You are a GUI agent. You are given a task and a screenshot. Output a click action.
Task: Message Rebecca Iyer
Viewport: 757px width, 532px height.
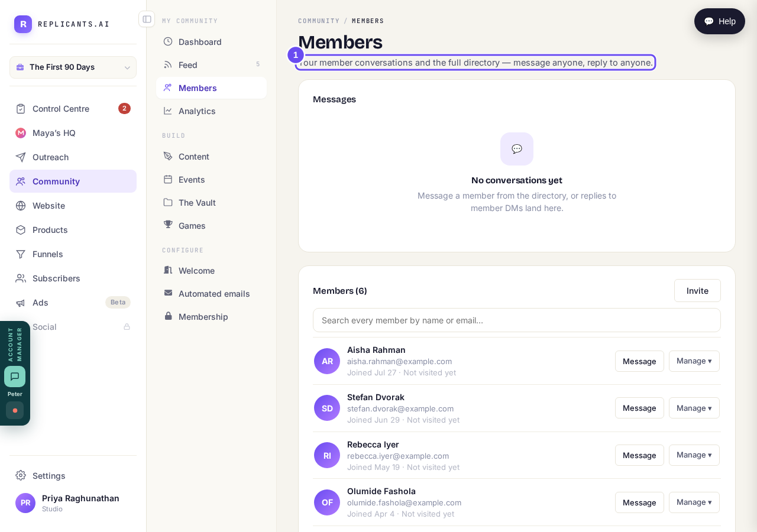pyautogui.click(x=639, y=455)
